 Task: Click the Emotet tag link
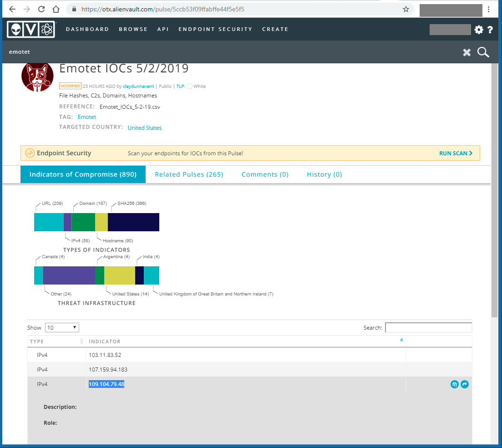[x=87, y=117]
